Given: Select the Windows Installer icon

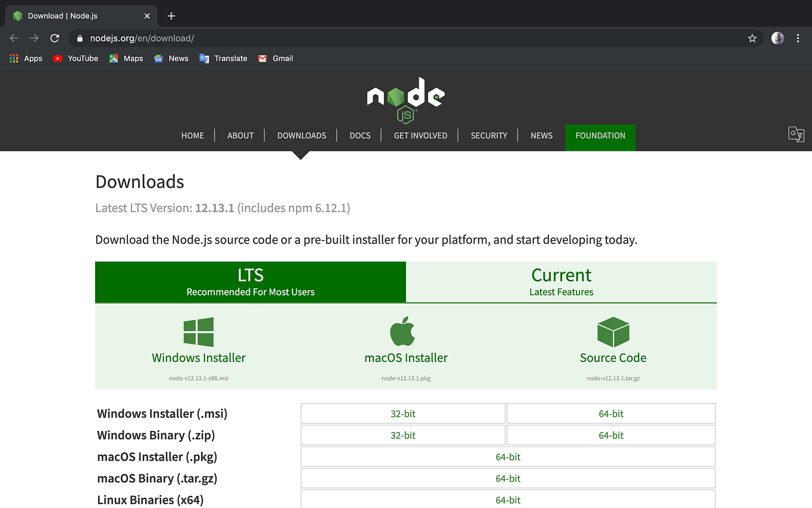Looking at the screenshot, I should point(199,331).
